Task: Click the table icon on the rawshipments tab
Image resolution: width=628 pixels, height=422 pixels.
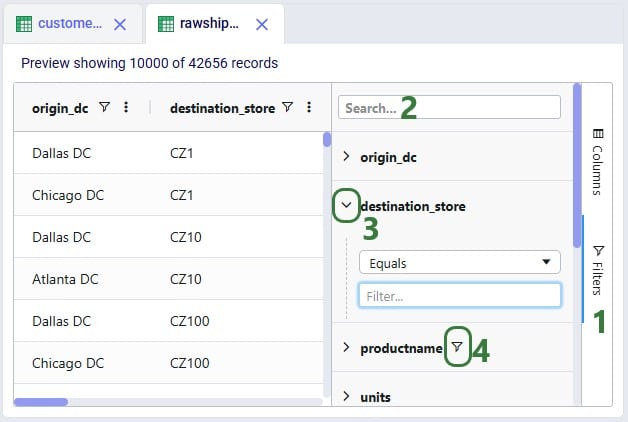Action: pos(166,24)
